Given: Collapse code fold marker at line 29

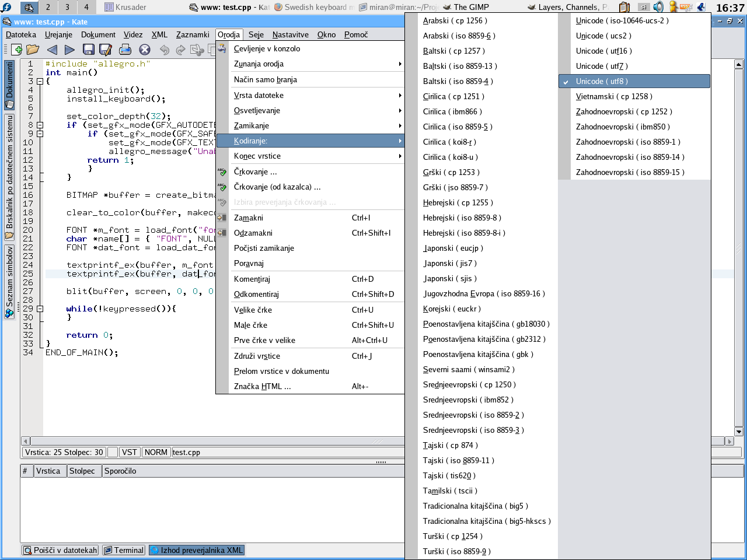Looking at the screenshot, I should (40, 309).
